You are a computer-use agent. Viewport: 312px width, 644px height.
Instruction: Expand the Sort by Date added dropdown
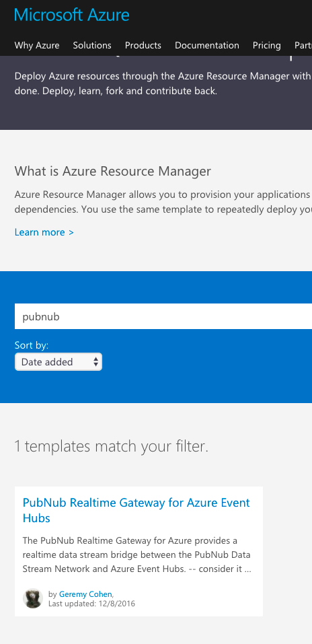[58, 362]
